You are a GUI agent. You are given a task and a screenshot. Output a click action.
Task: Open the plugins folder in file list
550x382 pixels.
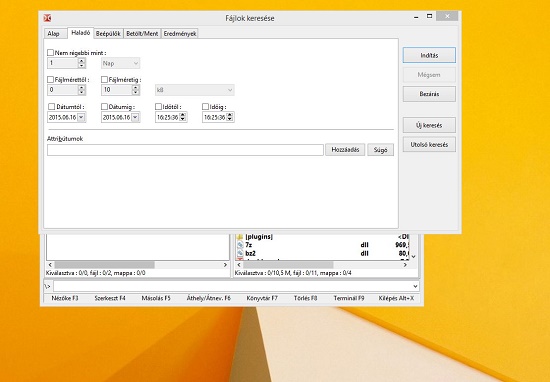click(259, 237)
